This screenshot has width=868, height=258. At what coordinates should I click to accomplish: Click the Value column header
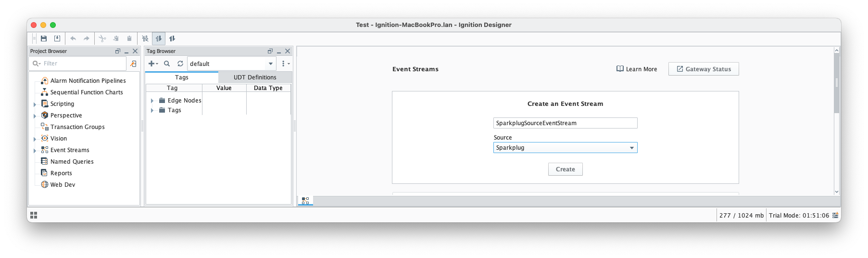(224, 88)
